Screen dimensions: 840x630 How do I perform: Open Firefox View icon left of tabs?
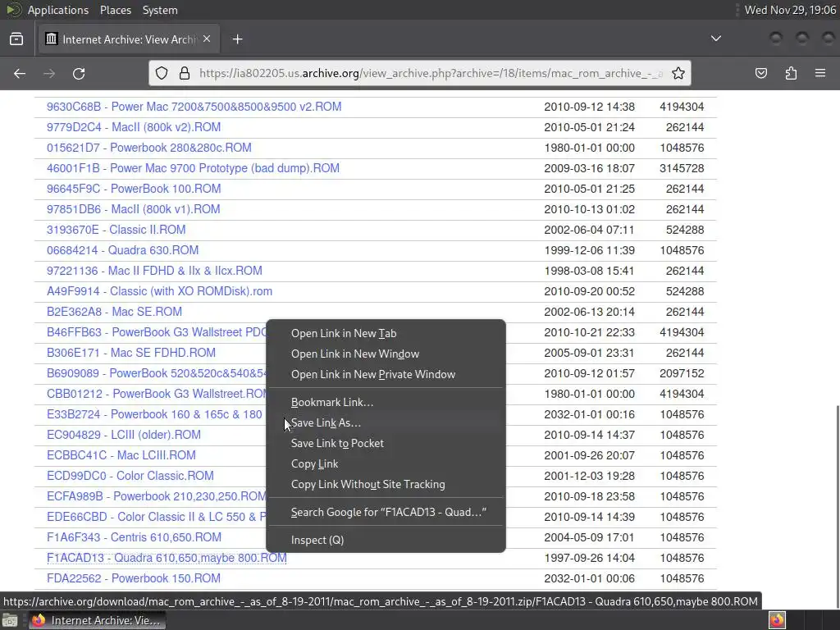(x=16, y=39)
